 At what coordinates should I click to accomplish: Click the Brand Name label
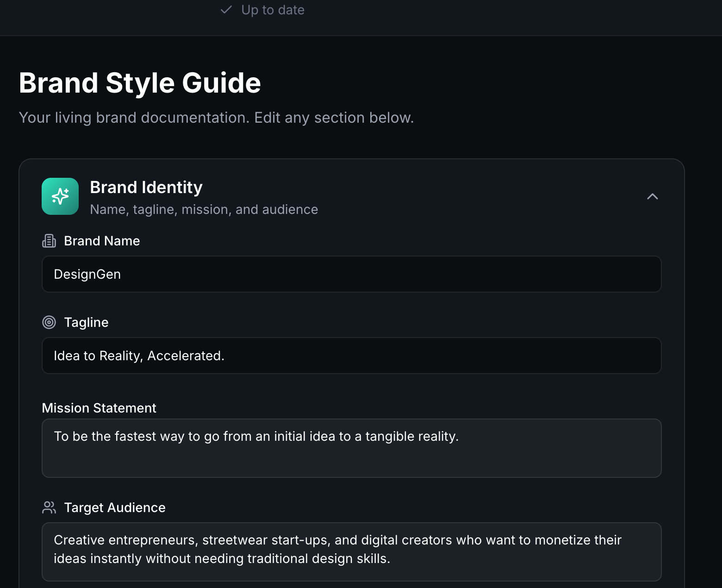(102, 241)
